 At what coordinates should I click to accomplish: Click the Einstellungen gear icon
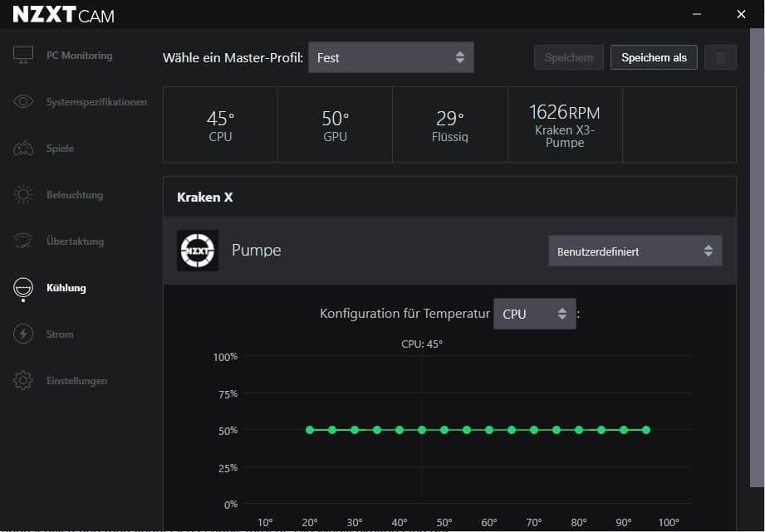click(x=23, y=381)
